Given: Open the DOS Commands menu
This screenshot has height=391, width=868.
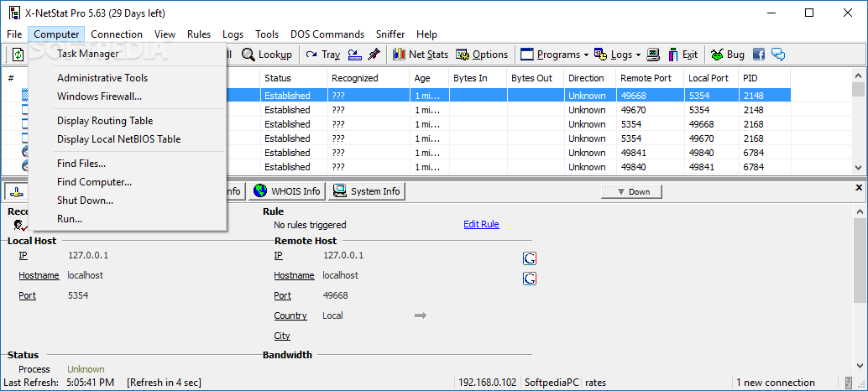Looking at the screenshot, I should (327, 34).
